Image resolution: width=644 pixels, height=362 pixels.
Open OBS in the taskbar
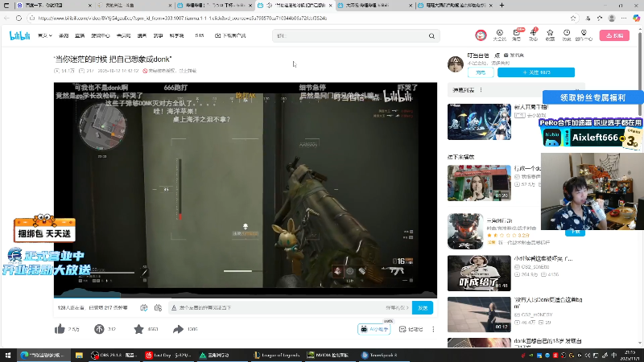(x=114, y=356)
